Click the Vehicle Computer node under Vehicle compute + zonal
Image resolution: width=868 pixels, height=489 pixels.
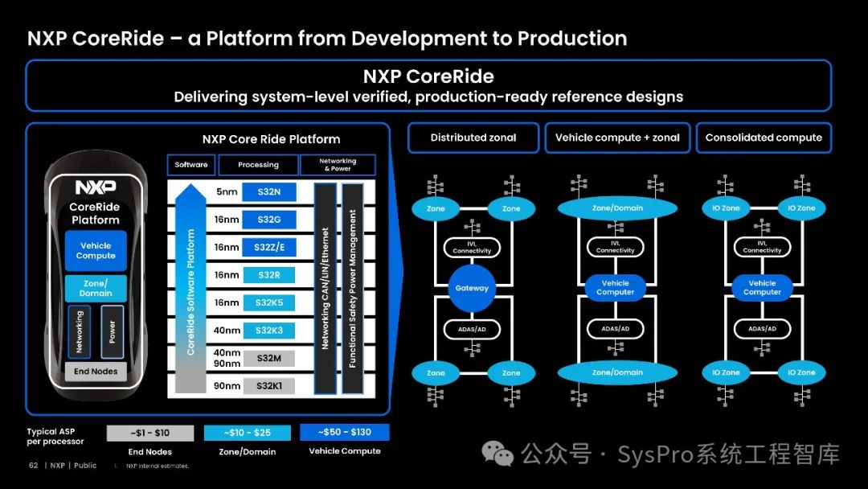pos(616,288)
